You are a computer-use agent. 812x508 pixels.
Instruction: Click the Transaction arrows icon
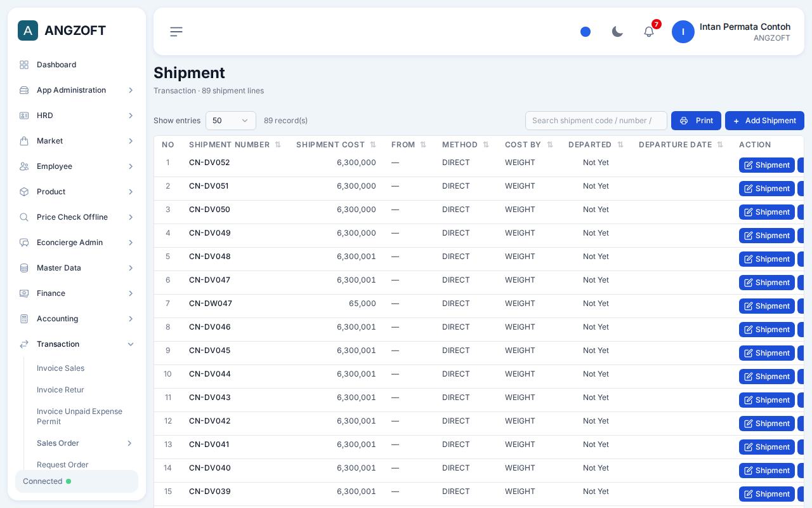[x=24, y=344]
